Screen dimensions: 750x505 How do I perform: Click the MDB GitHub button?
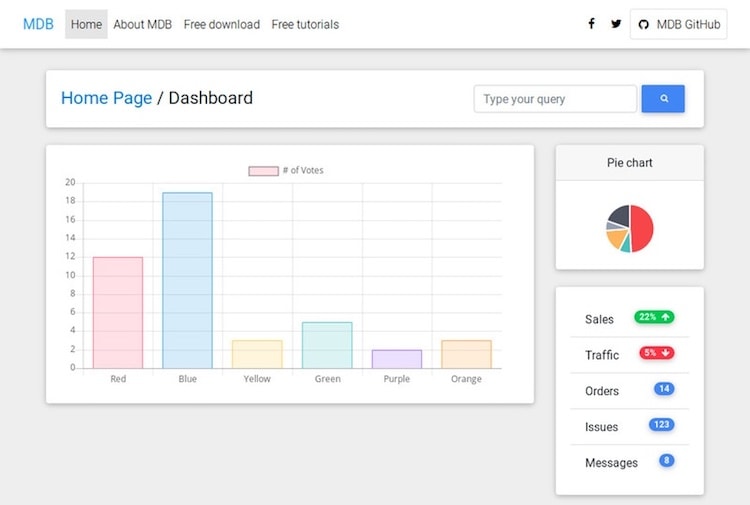[678, 24]
